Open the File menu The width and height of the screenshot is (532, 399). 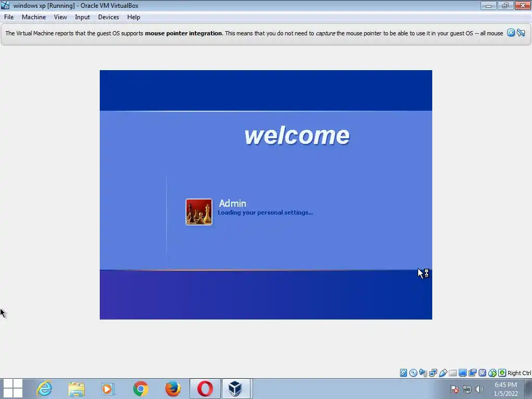(x=9, y=17)
